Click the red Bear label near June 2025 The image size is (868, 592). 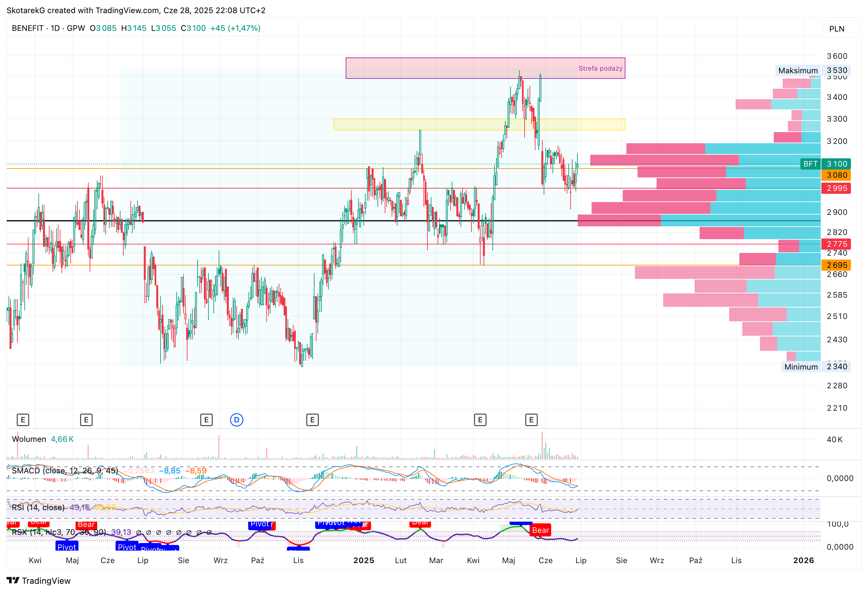[540, 530]
